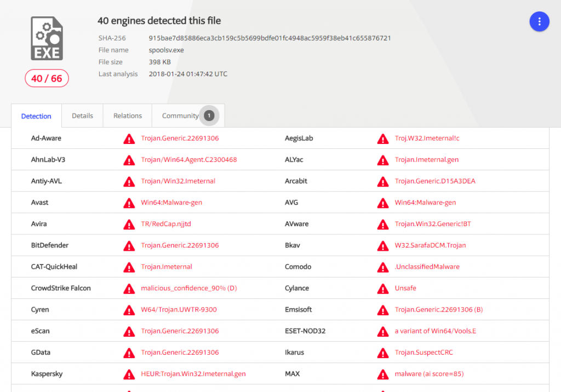Screen dimensions: 561x392
Task: Click the alert icon beside ESET-NOD32
Action: click(x=383, y=331)
